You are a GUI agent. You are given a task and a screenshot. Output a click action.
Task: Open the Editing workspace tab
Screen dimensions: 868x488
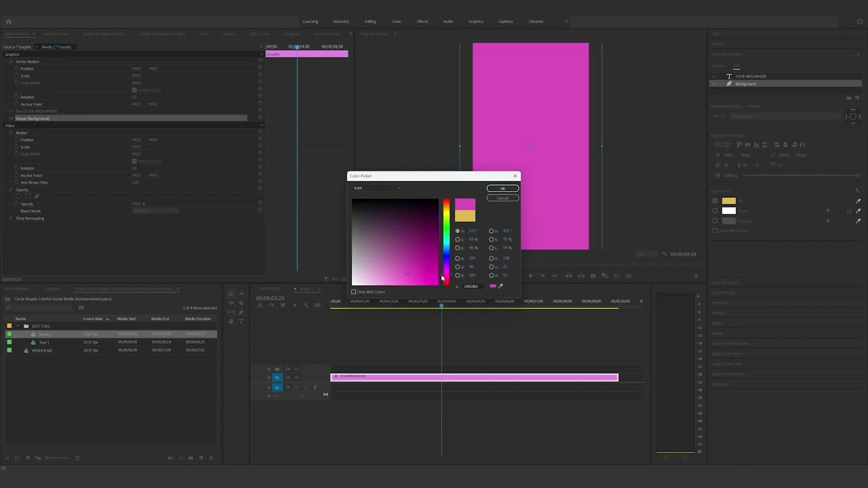point(370,21)
